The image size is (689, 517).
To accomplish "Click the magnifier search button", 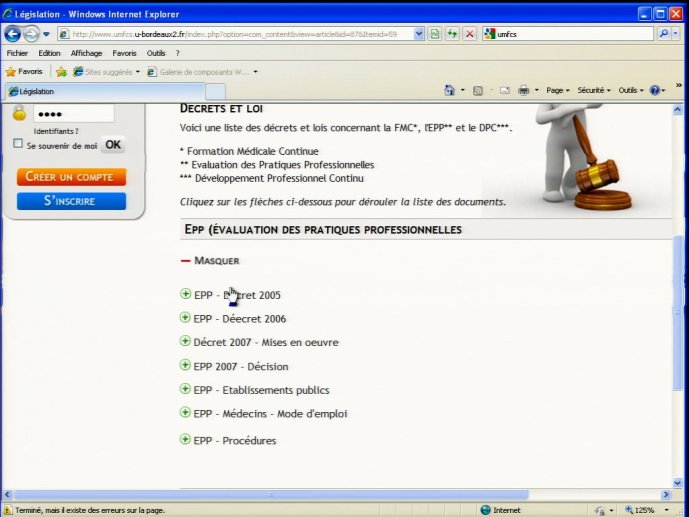I will tap(664, 34).
